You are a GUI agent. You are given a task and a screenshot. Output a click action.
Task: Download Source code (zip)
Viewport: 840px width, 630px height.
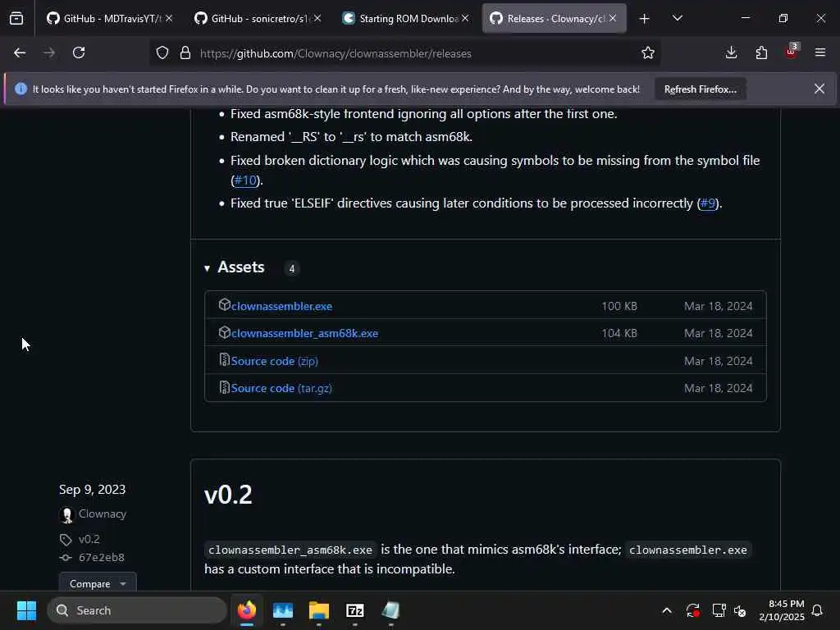click(x=274, y=361)
